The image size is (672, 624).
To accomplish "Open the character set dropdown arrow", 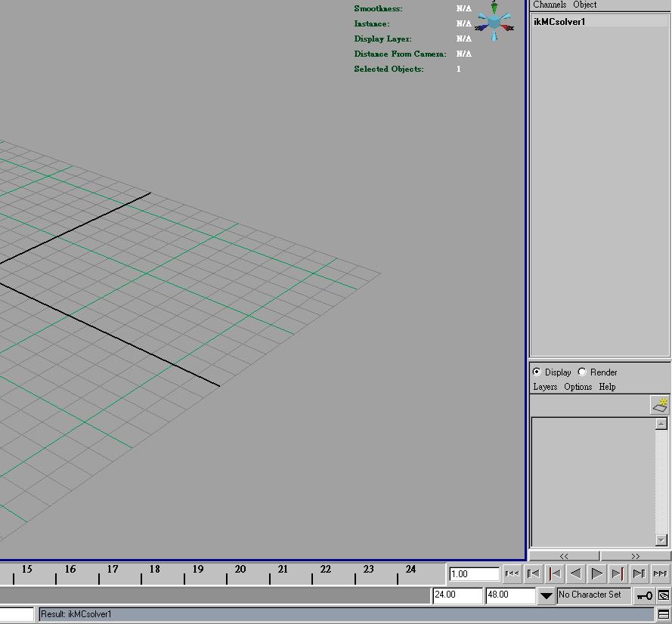I will 547,596.
